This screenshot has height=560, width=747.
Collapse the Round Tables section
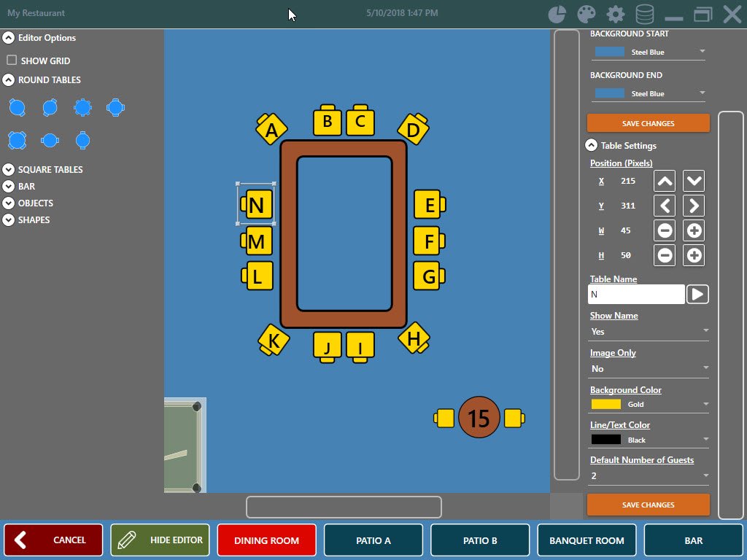pos(9,80)
